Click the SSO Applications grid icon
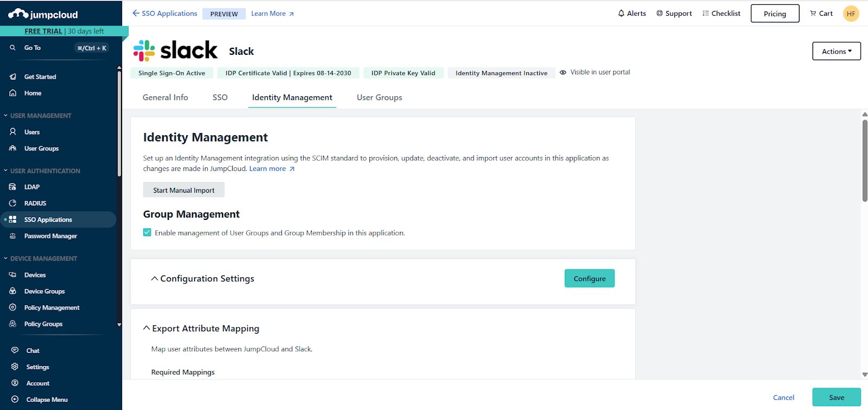Image resolution: width=868 pixels, height=410 pixels. 12,219
